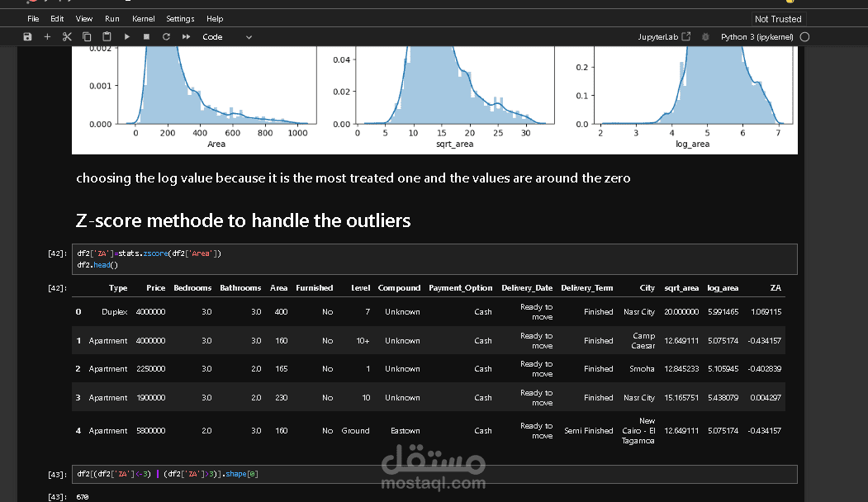Click the New Cairo - El Tagamoa city cell

(638, 431)
